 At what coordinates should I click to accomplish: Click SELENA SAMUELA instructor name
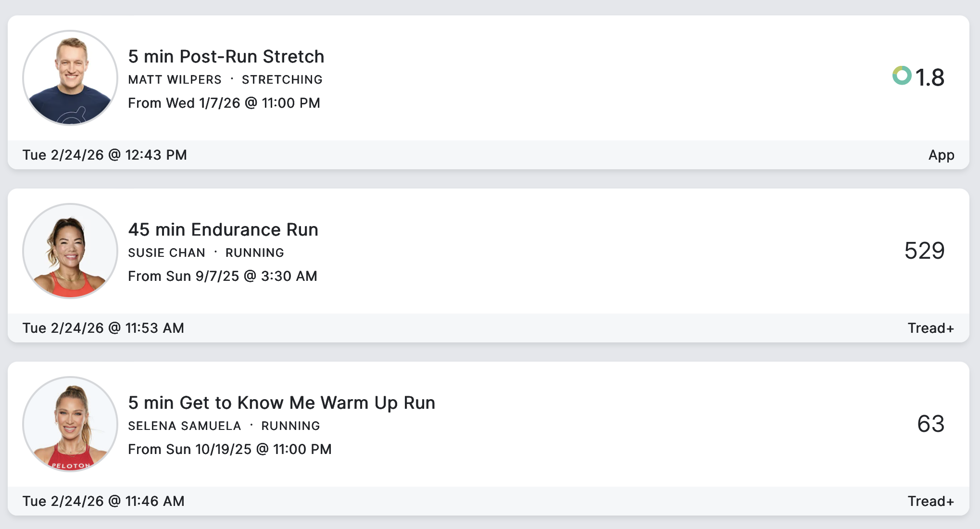(x=184, y=426)
